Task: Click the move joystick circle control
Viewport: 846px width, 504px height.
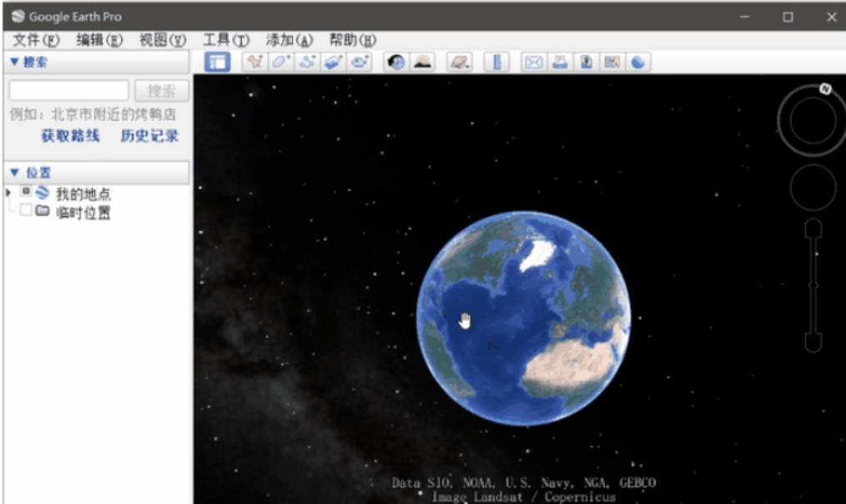Action: [813, 188]
